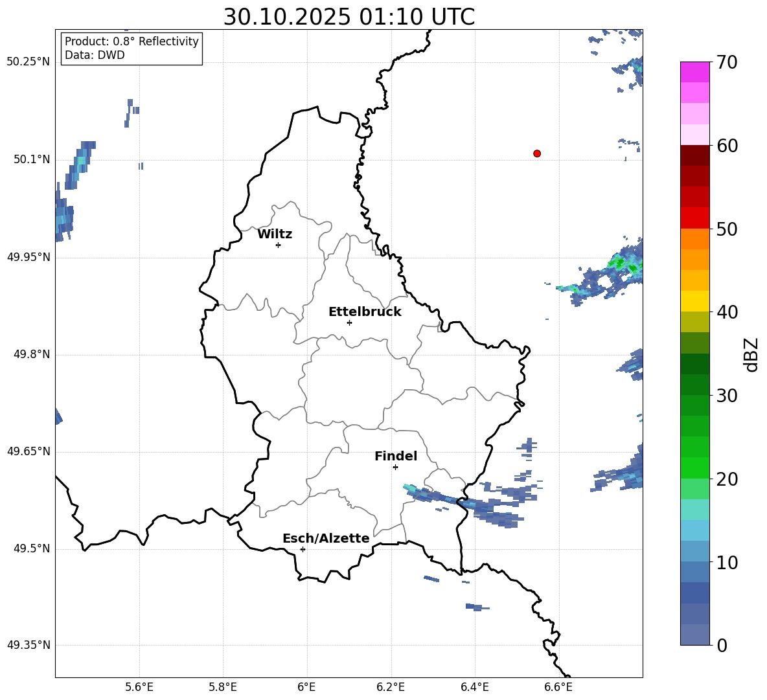This screenshot has height=700, width=767.
Task: Click the dBZ colorbar axis label
Action: click(x=752, y=354)
